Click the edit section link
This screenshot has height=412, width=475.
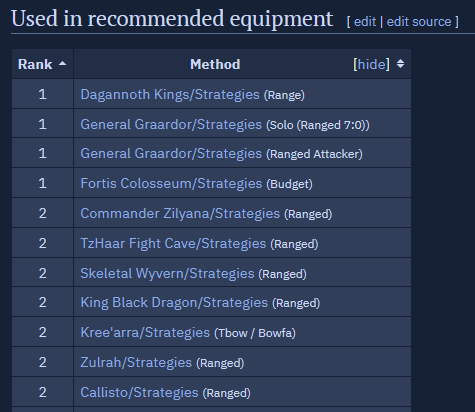(x=365, y=22)
